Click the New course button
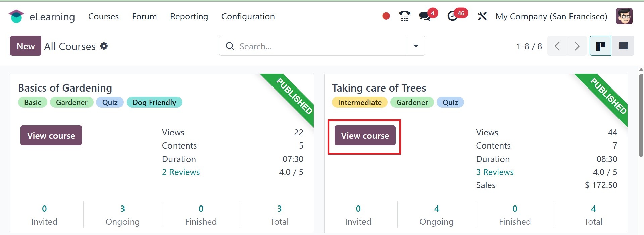Viewport: 644px width, 235px height. (26, 46)
